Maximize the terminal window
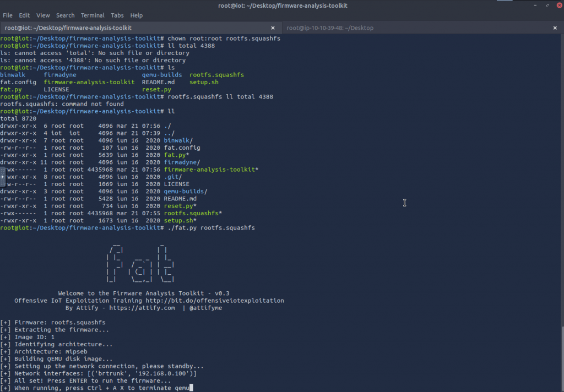Viewport: 564px width, 392px height. [547, 5]
